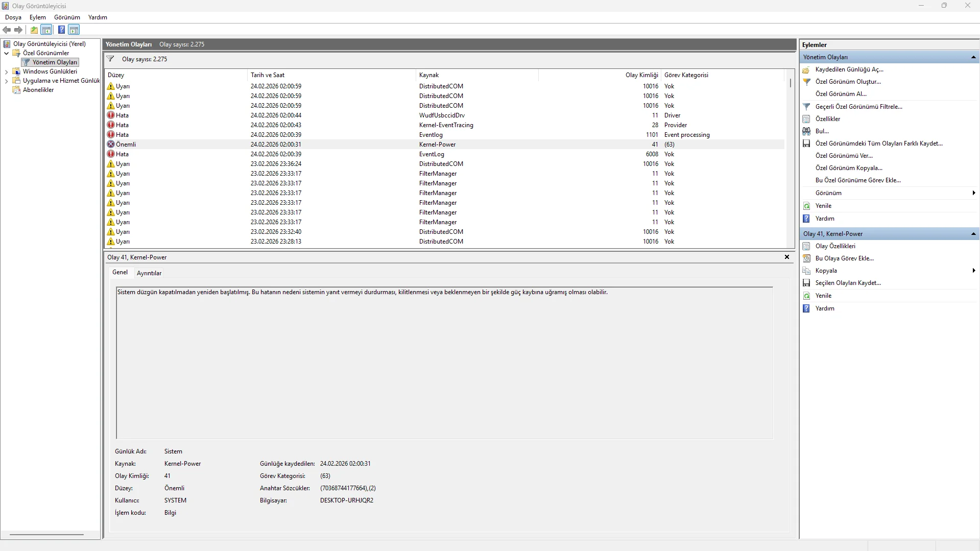
Task: Click the 'Özellikler' properties icon
Action: [806, 119]
